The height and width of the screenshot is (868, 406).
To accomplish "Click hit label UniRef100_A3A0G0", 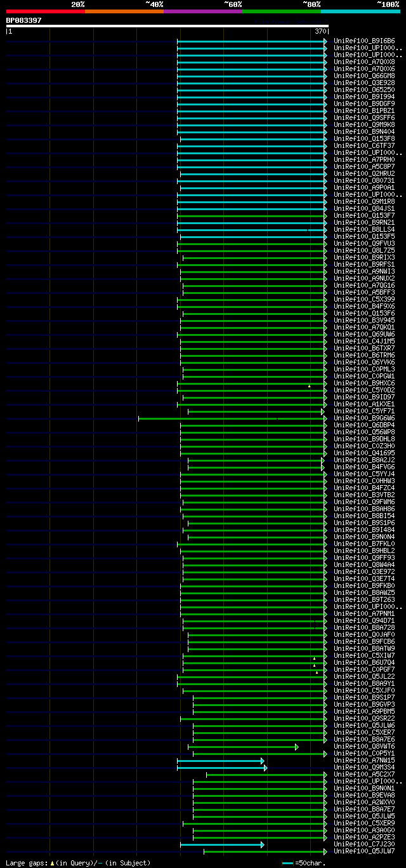I will 364,831.
